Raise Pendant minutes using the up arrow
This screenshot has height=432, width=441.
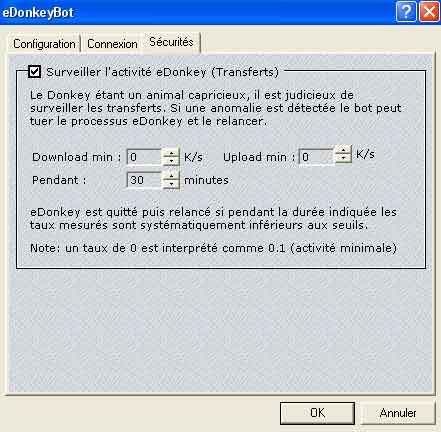coord(171,176)
